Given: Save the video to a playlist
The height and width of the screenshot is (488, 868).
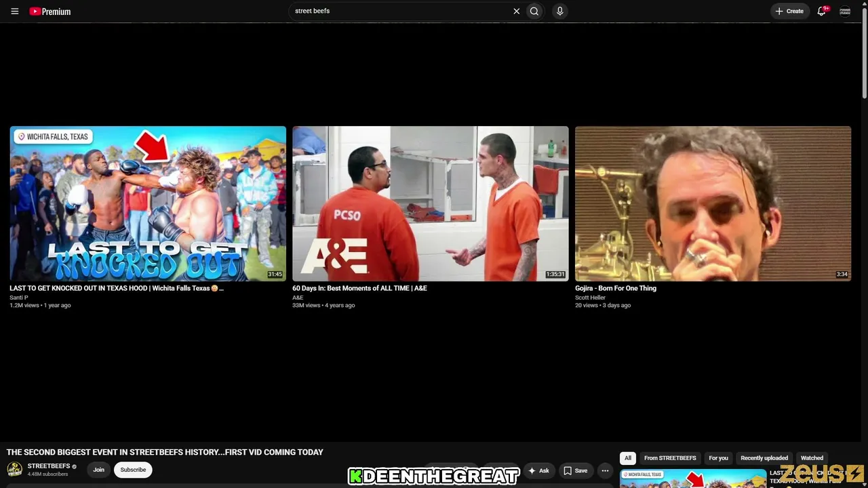Looking at the screenshot, I should [576, 470].
